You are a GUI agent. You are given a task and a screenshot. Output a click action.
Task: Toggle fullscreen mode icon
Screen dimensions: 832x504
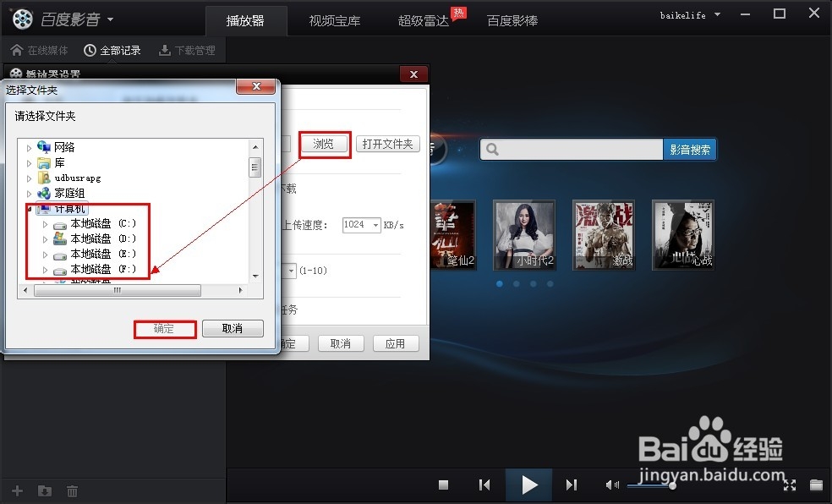tap(790, 485)
